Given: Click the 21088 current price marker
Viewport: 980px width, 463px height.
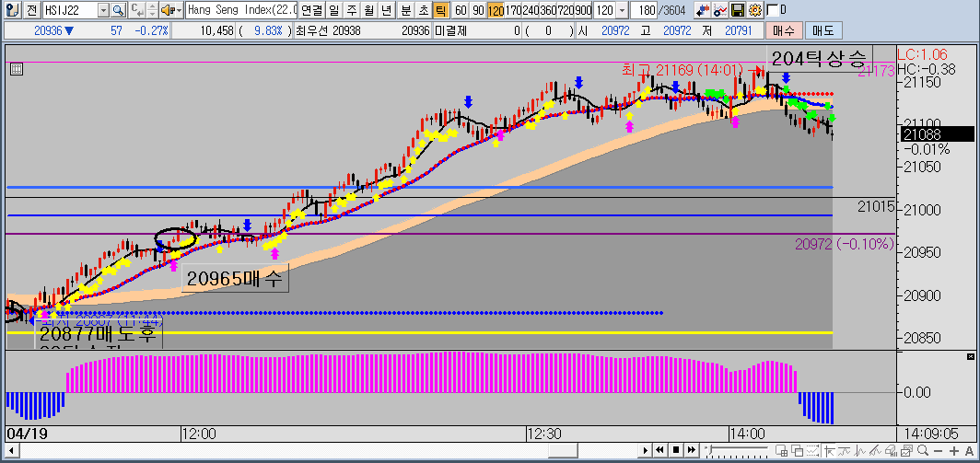Looking at the screenshot, I should [x=937, y=133].
